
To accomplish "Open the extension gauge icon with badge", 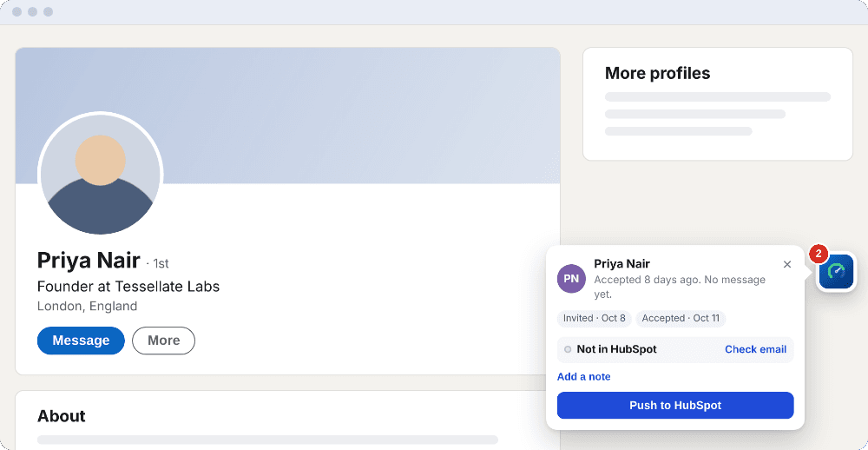I will click(837, 272).
